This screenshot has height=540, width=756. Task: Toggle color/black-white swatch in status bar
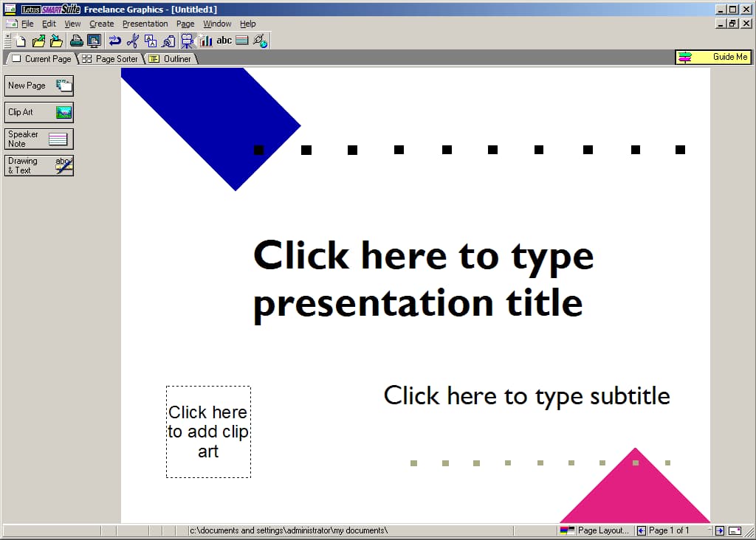tap(567, 530)
